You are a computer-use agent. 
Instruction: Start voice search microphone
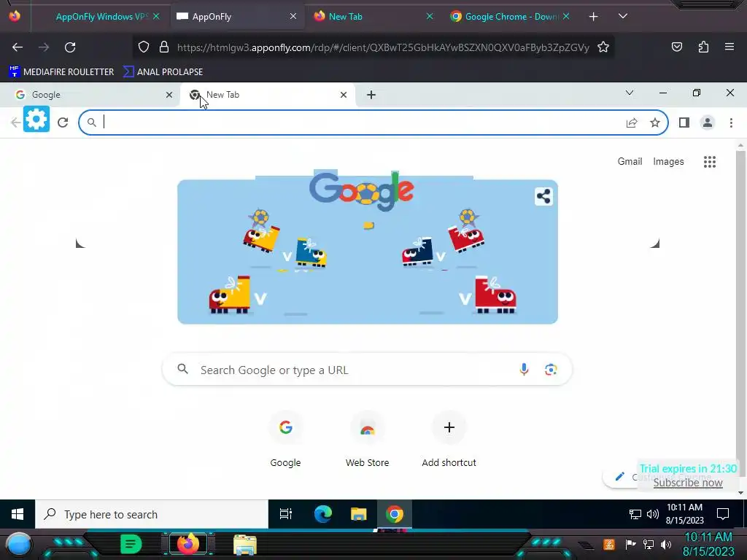point(524,370)
